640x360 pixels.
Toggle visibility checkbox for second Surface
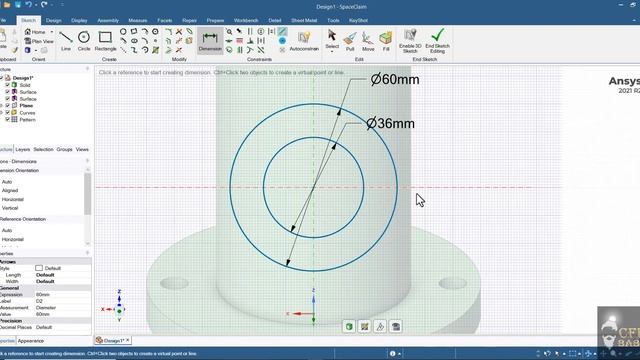coord(7,99)
